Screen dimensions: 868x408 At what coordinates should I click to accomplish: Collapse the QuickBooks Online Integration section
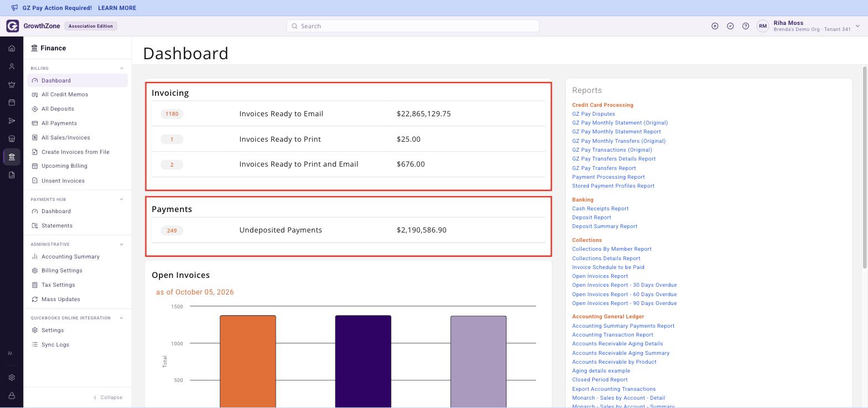(x=122, y=318)
